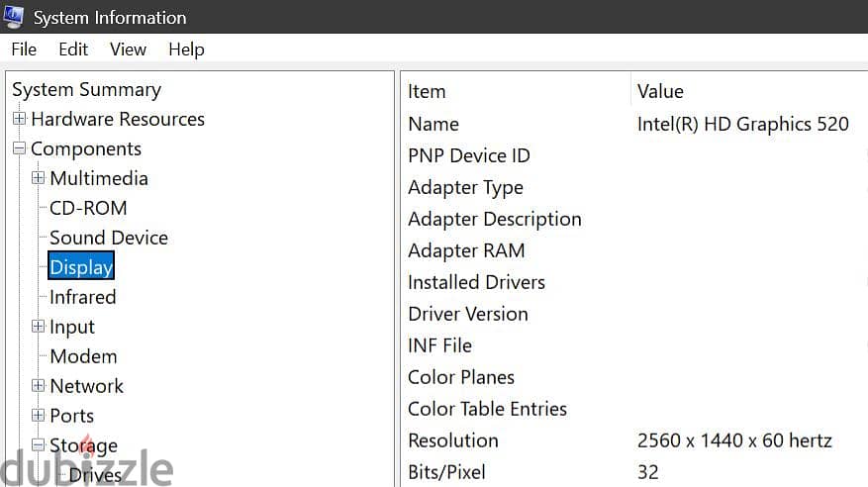
Task: Expand the Ports node
Action: pos(38,415)
